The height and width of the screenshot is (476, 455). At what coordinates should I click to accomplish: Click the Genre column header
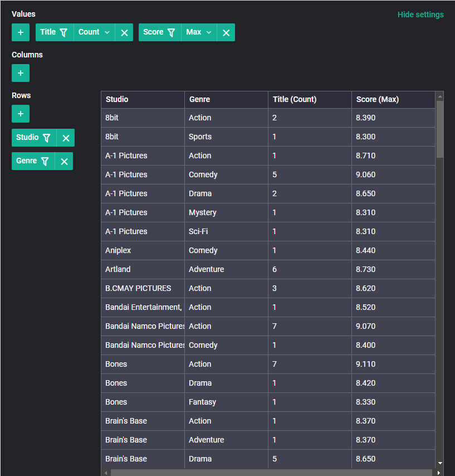click(x=226, y=100)
